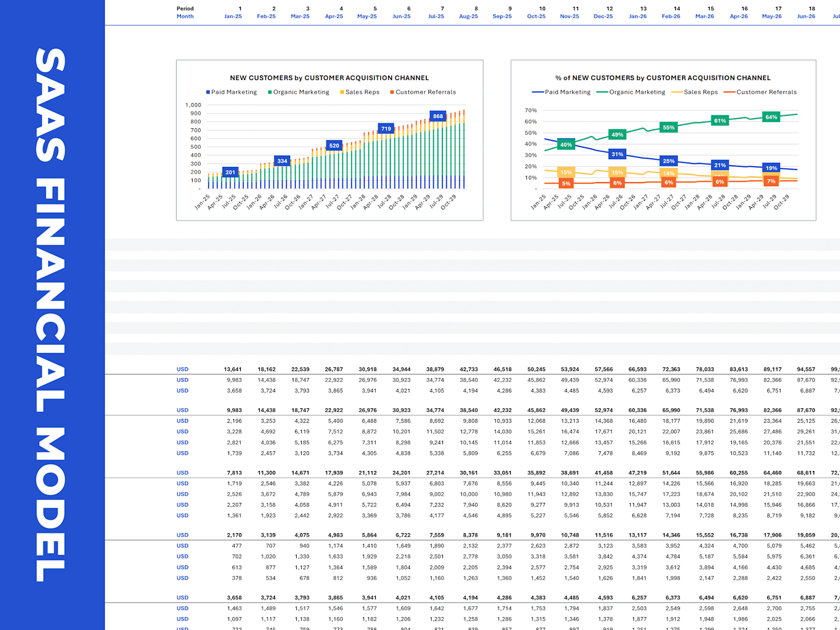Click the Jun-26 month column header
Viewport: 840px width, 630px height.
pyautogui.click(x=806, y=17)
